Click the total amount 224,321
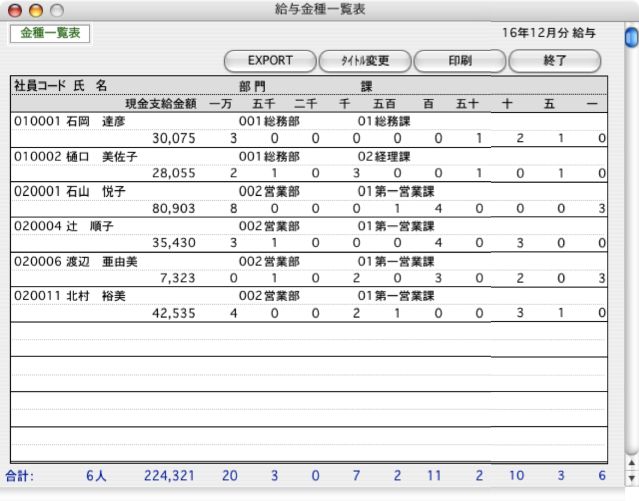 [x=169, y=477]
